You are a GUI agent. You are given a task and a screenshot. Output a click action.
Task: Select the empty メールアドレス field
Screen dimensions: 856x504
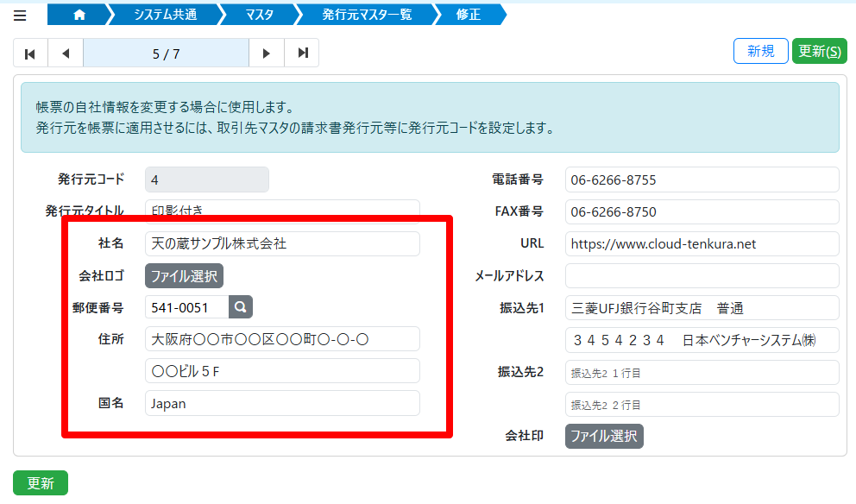702,276
